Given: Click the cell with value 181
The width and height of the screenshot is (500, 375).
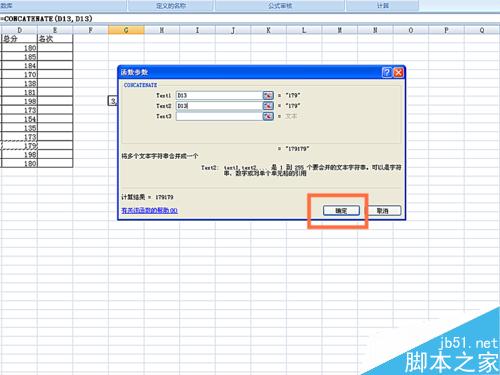Looking at the screenshot, I should pos(19,92).
